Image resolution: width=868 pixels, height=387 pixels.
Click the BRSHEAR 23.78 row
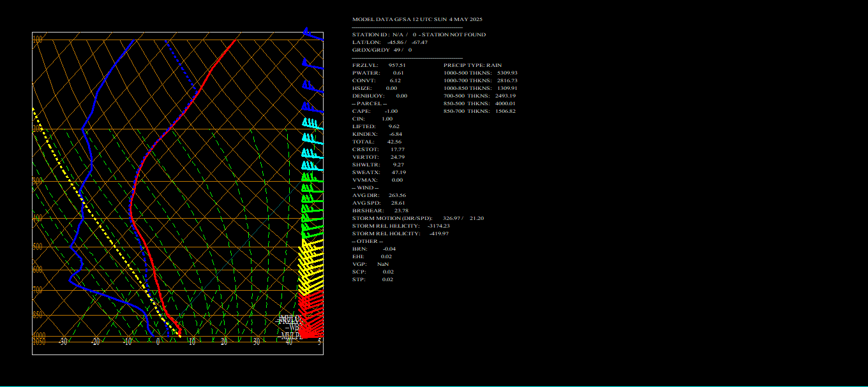(380, 210)
